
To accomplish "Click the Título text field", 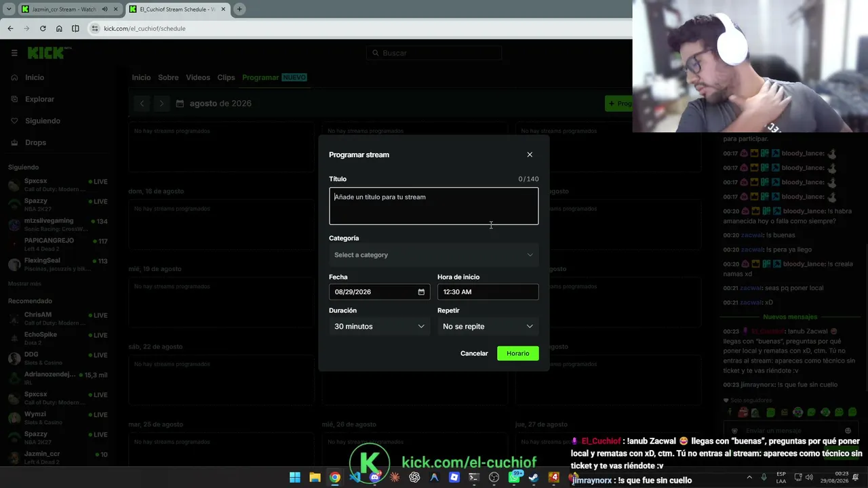I will point(433,206).
